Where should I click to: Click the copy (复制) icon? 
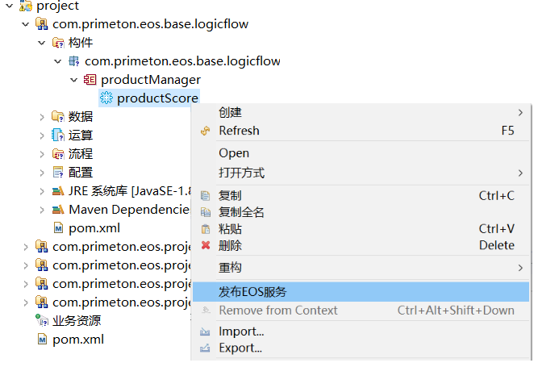point(205,195)
